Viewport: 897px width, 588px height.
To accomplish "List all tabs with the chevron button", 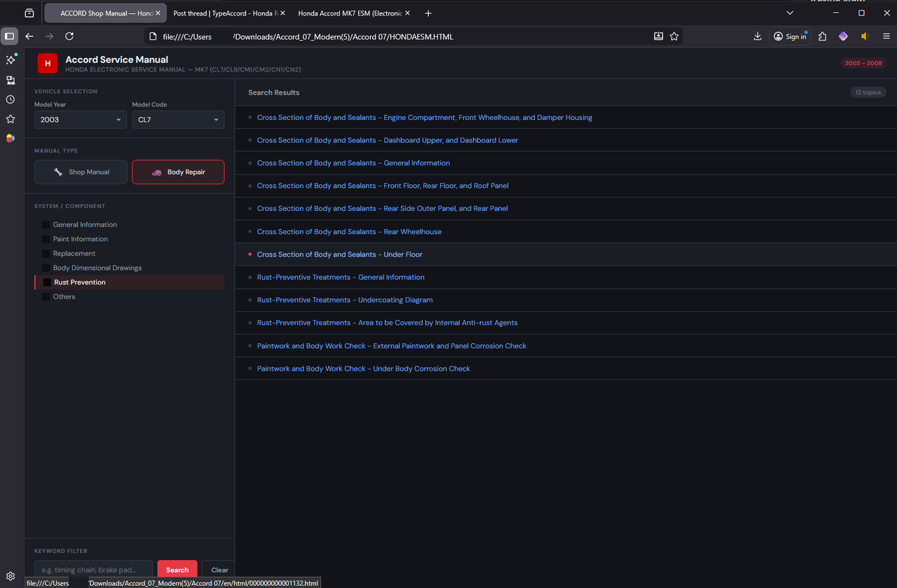I will pyautogui.click(x=790, y=13).
